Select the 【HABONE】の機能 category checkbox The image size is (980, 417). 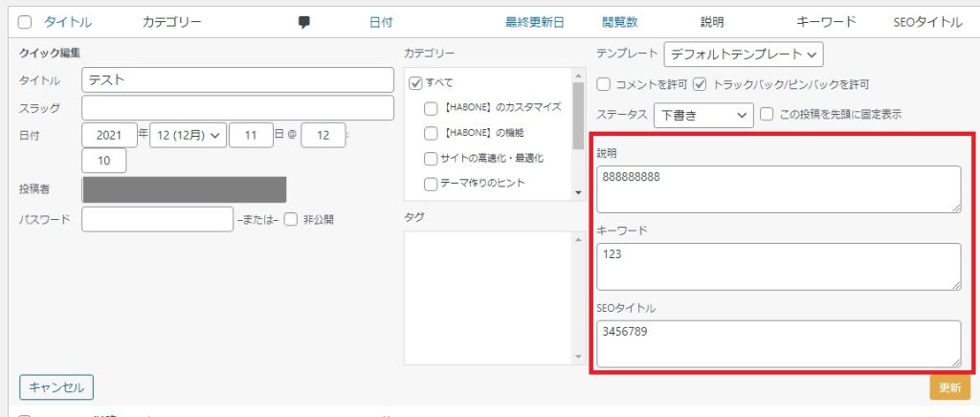(x=431, y=133)
